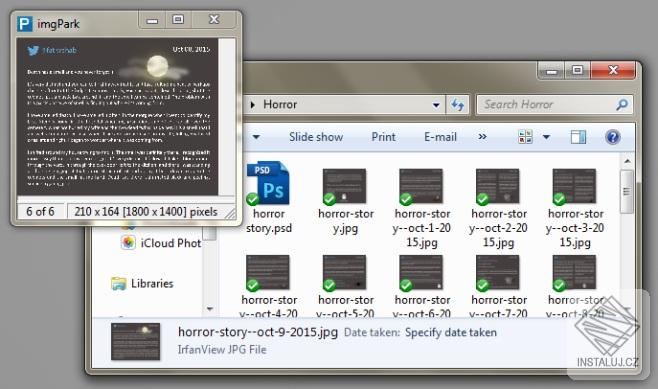Click the file list vertical scrollbar thumb
The height and width of the screenshot is (389, 658).
pyautogui.click(x=627, y=192)
